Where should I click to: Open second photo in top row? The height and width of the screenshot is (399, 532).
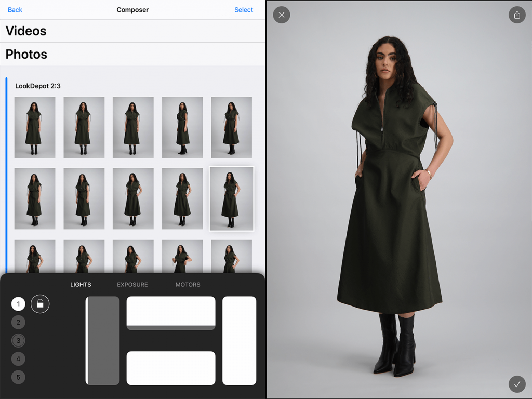84,127
